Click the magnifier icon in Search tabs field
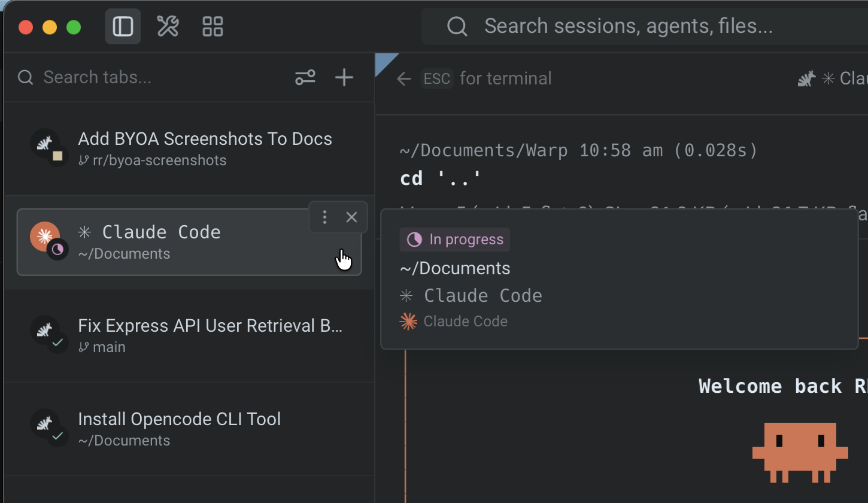This screenshot has width=868, height=503. click(x=24, y=77)
